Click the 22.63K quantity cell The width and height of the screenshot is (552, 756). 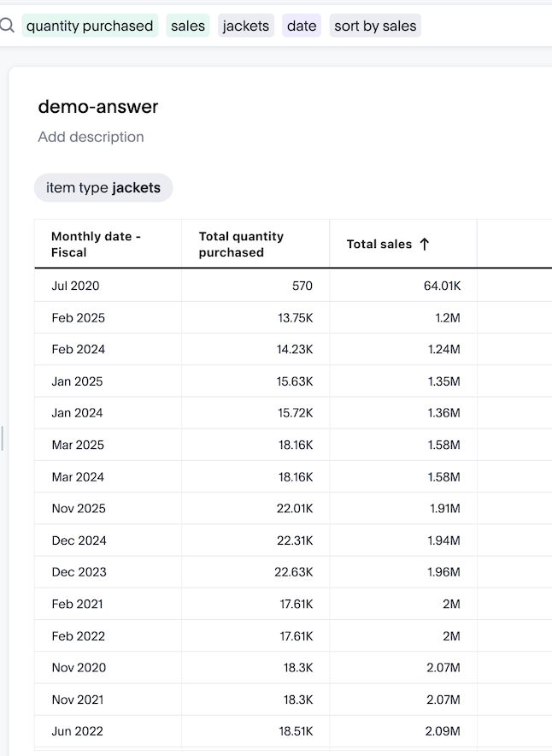click(x=293, y=572)
